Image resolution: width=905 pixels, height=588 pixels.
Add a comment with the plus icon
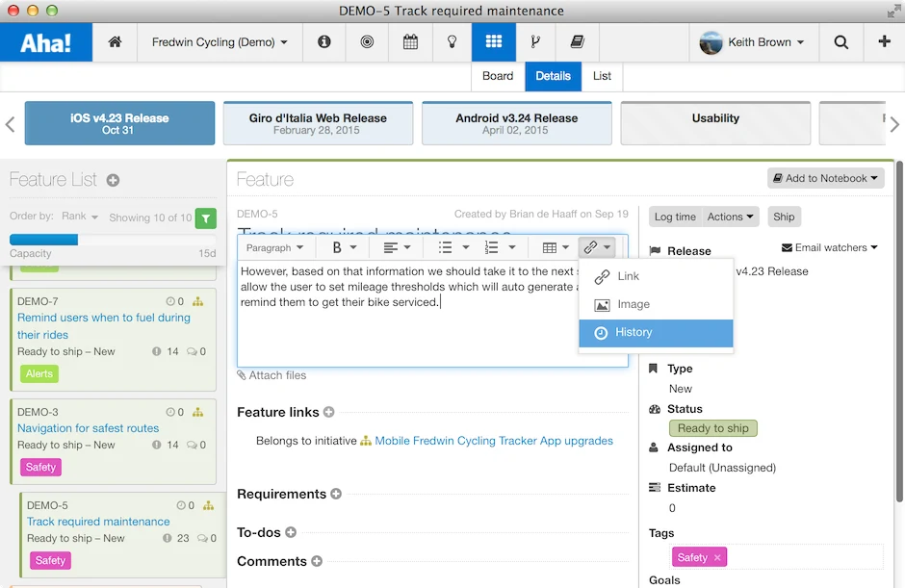317,561
